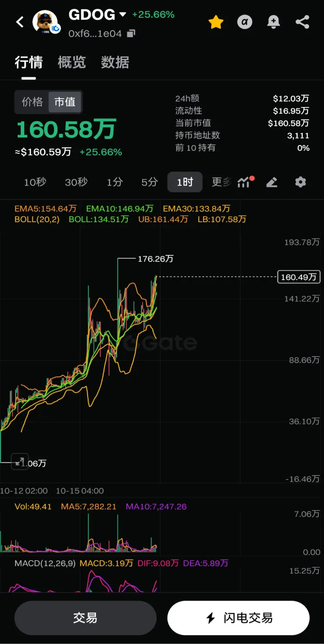Tap the large 160.58万 market cap
The width and height of the screenshot is (324, 644).
(x=66, y=130)
